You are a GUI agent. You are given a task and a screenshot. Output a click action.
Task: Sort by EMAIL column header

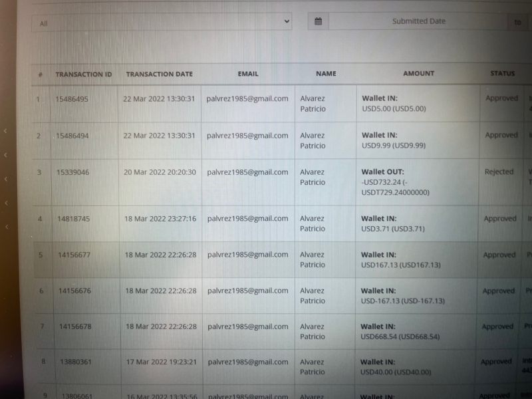pos(248,74)
